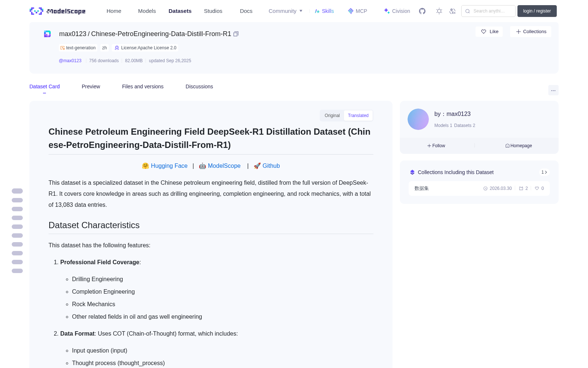
Task: Click the Skills icon in navigation
Action: pos(318,11)
